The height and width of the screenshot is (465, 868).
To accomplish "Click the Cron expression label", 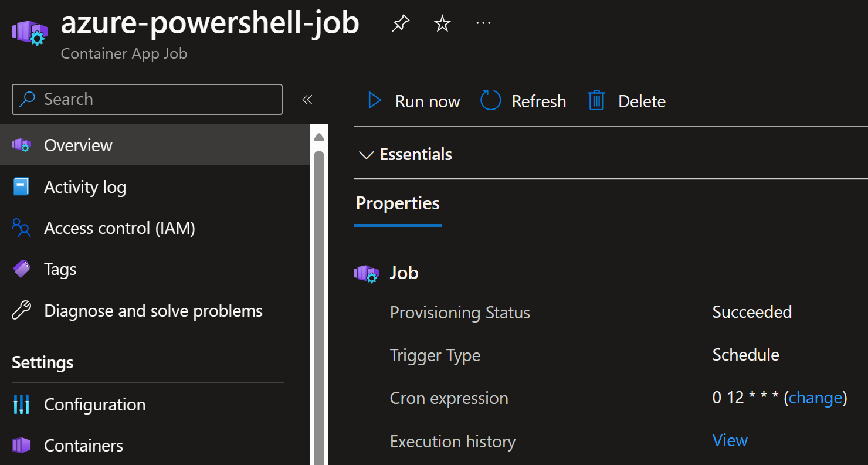I will click(x=449, y=398).
